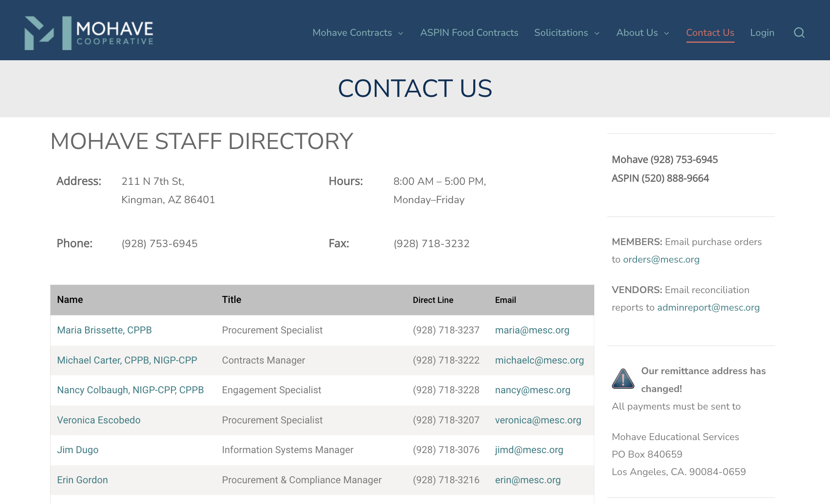Image resolution: width=830 pixels, height=504 pixels.
Task: Click the MOHAVE STAFF DIRECTORY heading
Action: (x=202, y=141)
